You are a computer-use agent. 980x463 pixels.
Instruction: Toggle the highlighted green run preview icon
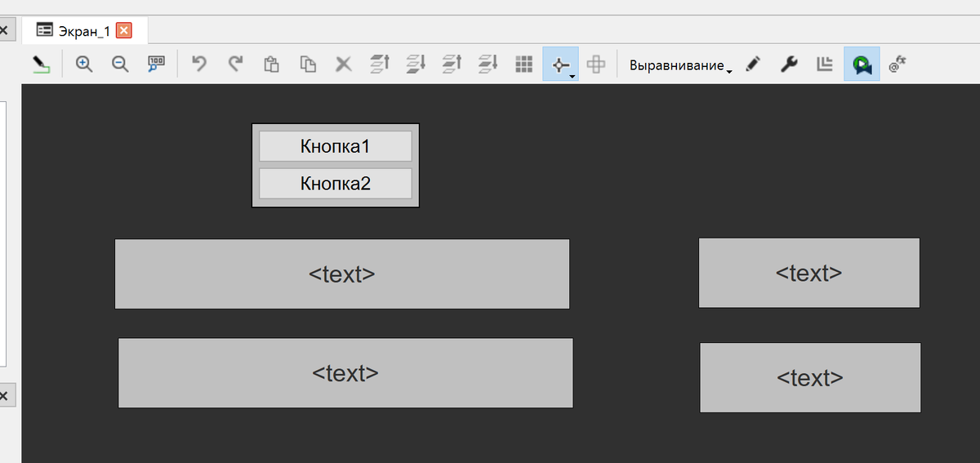[x=862, y=65]
